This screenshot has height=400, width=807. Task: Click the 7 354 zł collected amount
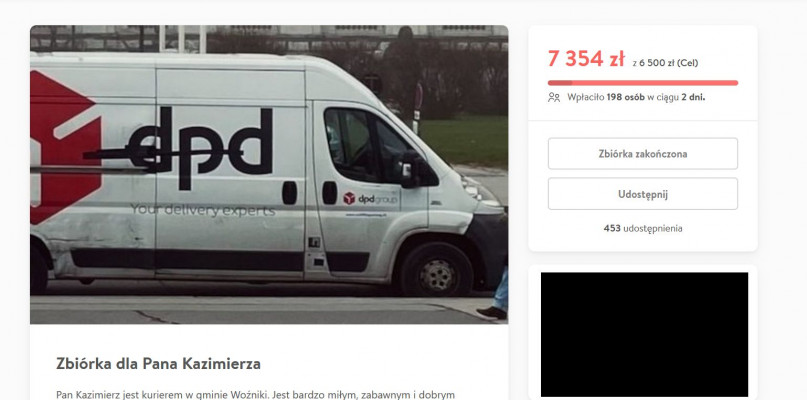coord(586,59)
